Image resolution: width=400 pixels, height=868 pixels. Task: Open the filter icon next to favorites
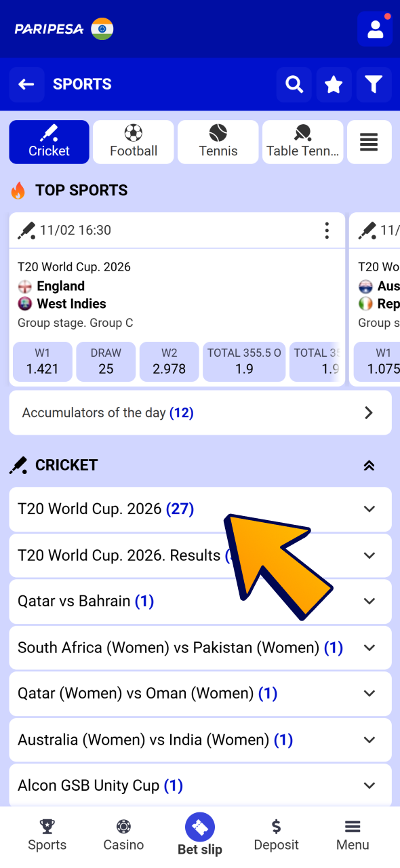[374, 84]
